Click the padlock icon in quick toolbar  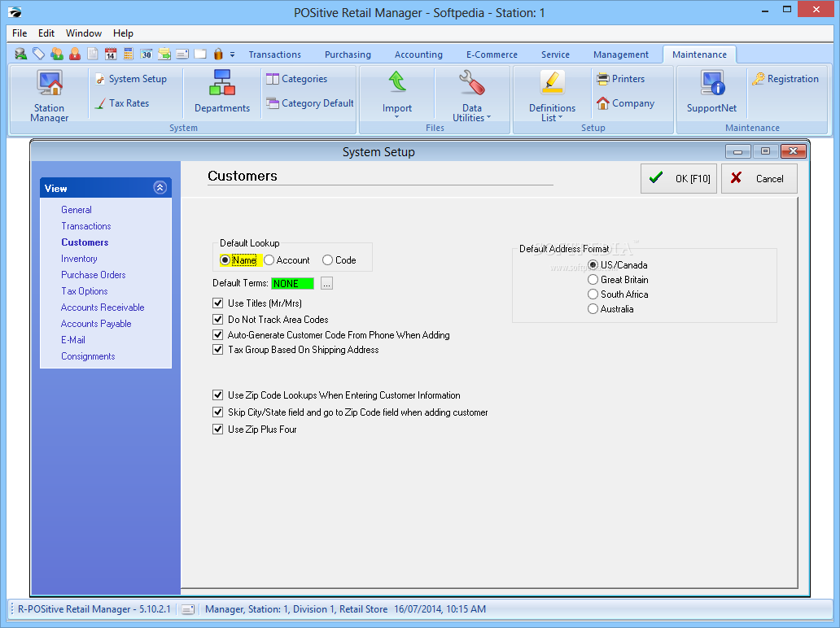(x=218, y=54)
